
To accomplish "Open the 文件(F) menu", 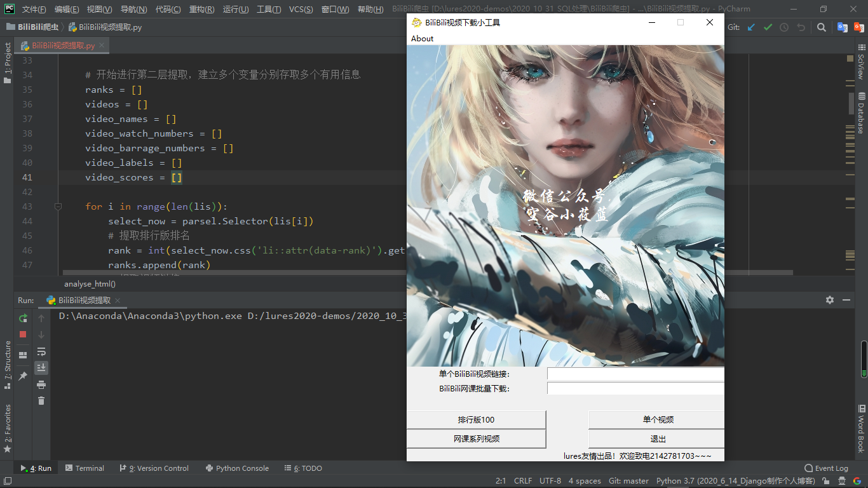I will pos(34,9).
